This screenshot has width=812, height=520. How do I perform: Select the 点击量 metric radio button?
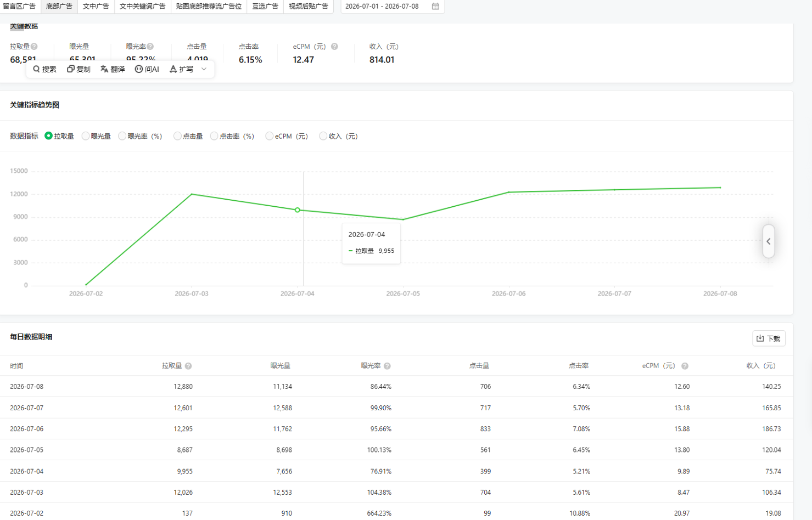point(177,136)
